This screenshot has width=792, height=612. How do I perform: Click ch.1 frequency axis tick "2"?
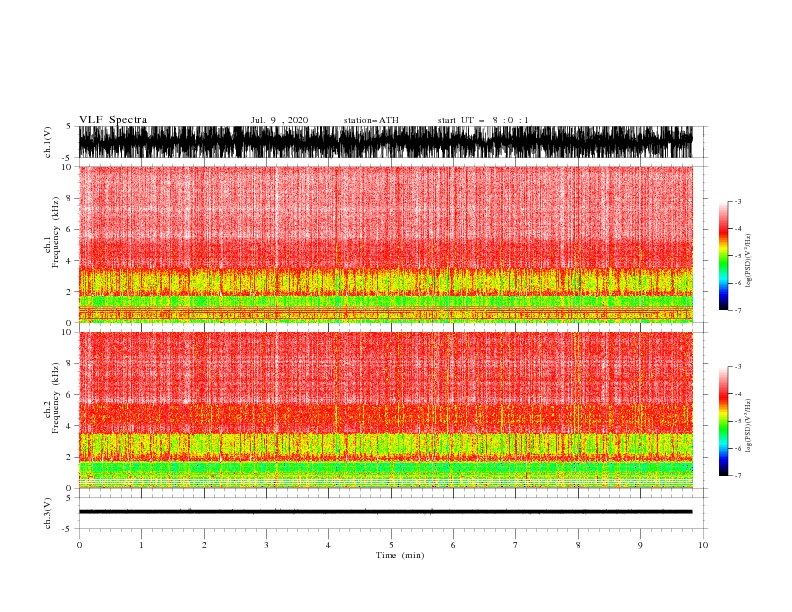pos(69,292)
